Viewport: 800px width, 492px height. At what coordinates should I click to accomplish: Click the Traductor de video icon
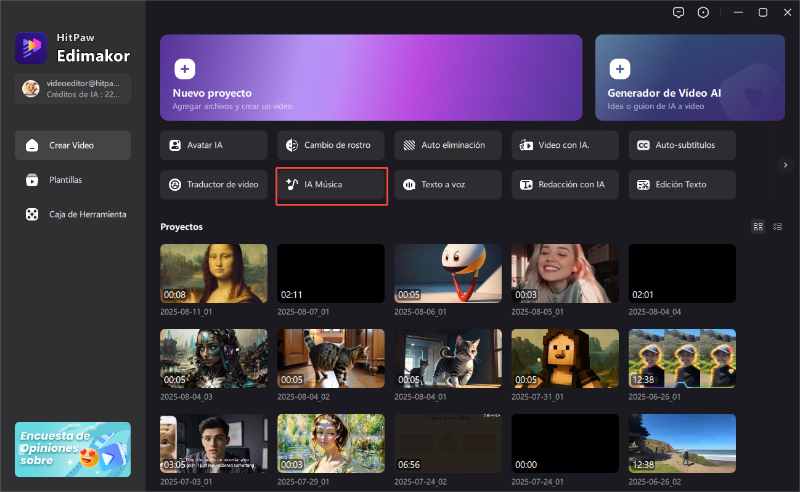(175, 185)
